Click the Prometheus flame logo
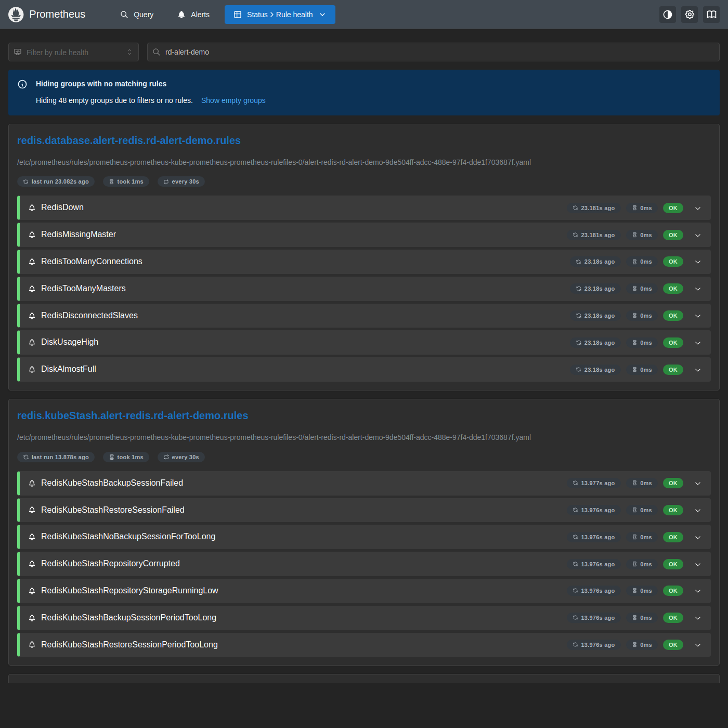The width and height of the screenshot is (728, 728). (16, 15)
